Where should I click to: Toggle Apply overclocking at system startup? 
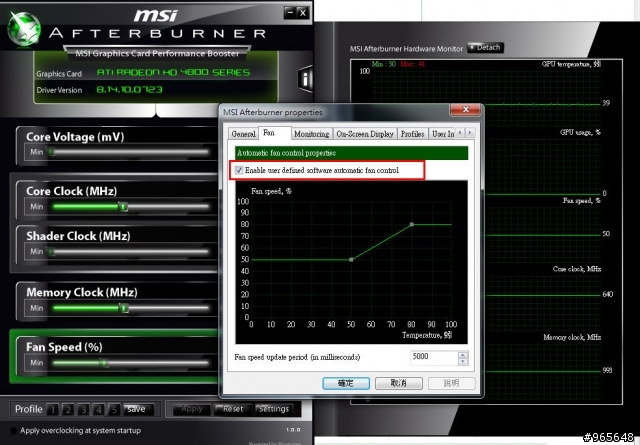13,430
